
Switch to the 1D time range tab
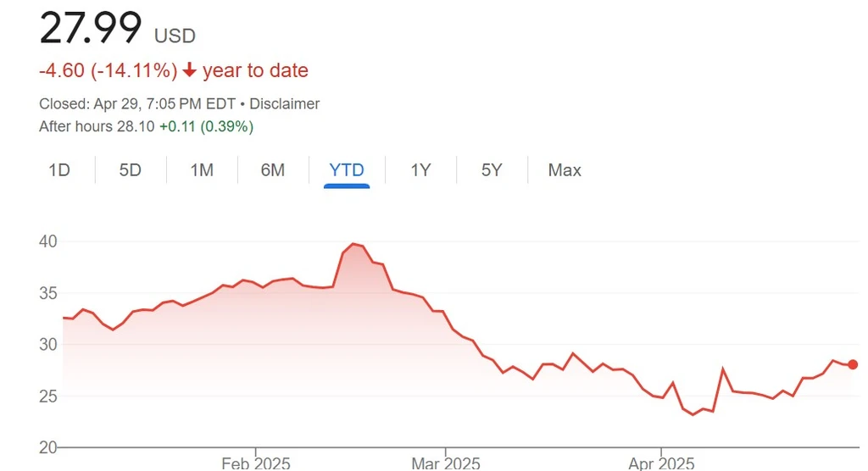click(59, 170)
